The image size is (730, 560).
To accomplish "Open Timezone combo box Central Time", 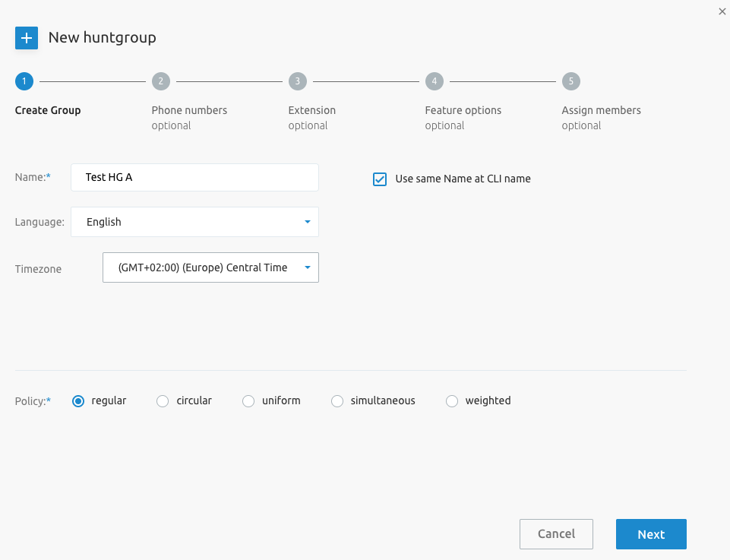I will (210, 267).
